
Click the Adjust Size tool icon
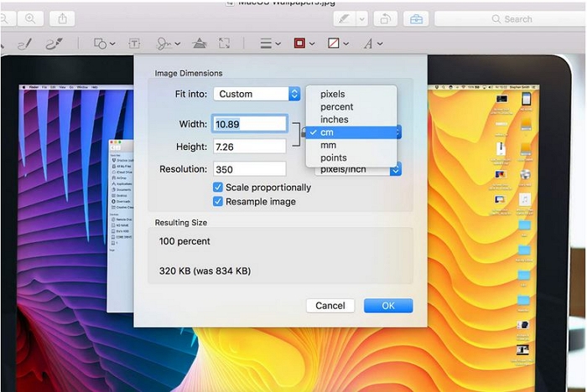click(x=224, y=44)
